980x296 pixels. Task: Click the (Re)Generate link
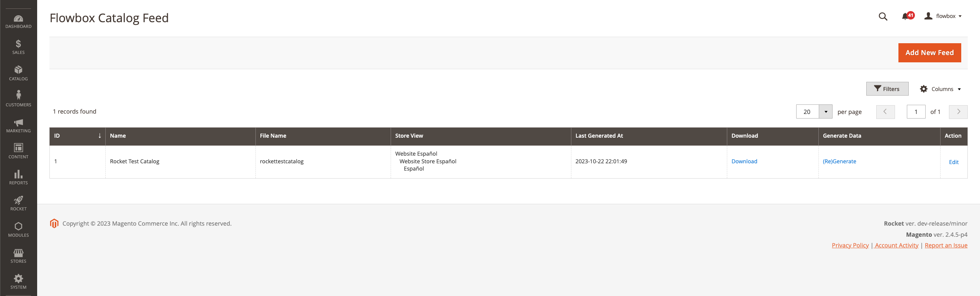[839, 161]
